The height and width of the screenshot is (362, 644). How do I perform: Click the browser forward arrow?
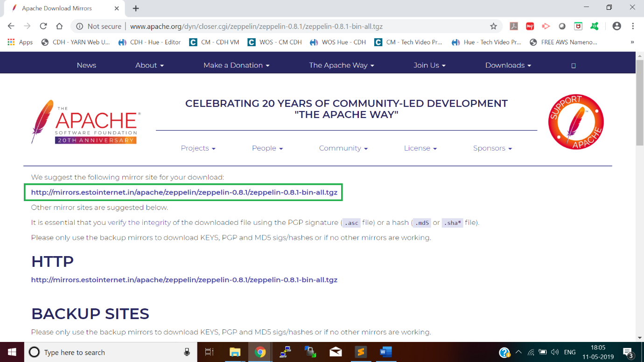point(27,27)
